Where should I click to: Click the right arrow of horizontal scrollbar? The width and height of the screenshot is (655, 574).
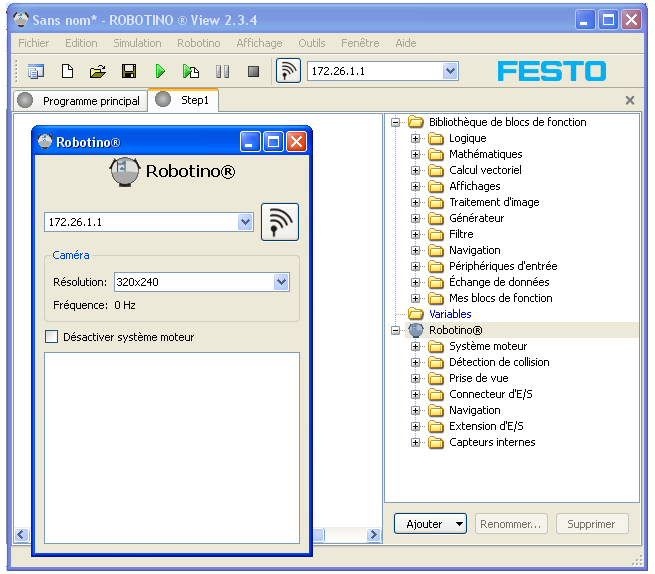(373, 535)
